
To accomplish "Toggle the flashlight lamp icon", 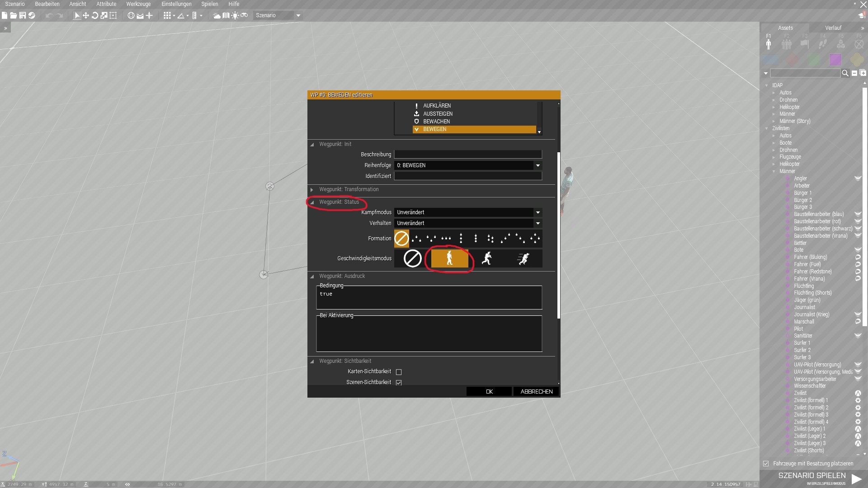I will tap(235, 15).
